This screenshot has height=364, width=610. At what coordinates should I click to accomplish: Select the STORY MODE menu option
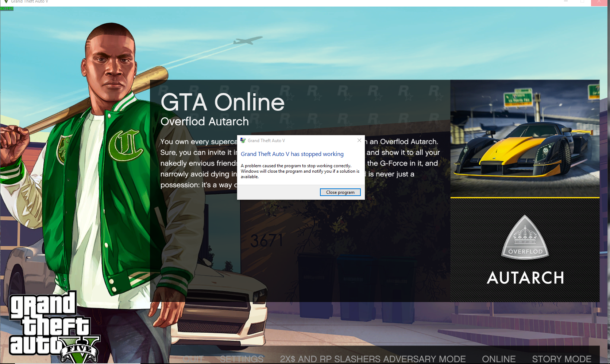[x=561, y=359]
